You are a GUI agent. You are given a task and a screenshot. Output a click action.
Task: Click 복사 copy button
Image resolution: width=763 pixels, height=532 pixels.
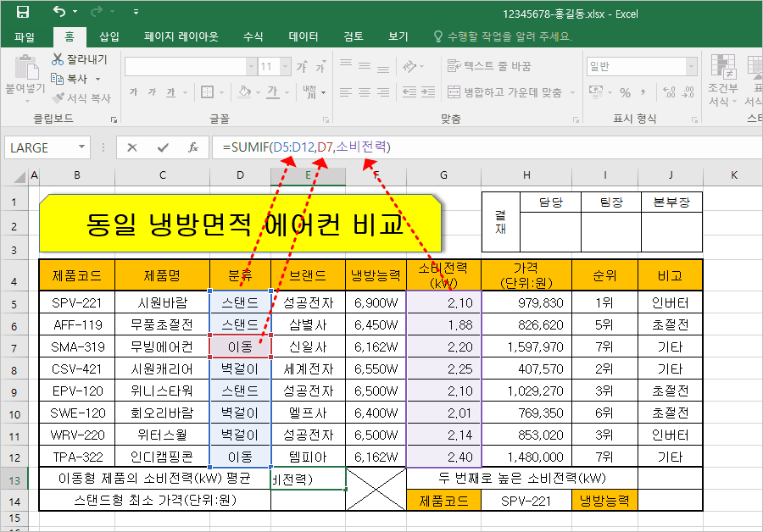(70, 79)
